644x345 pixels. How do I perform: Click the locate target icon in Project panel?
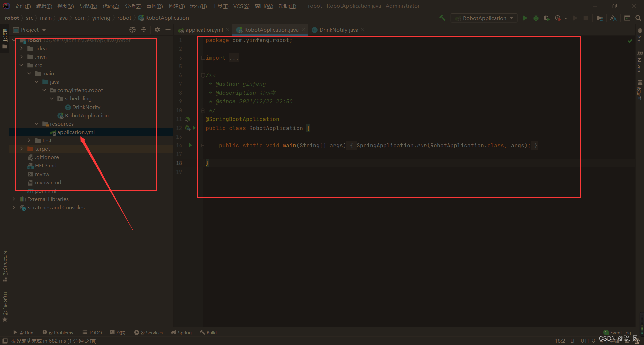pyautogui.click(x=132, y=30)
